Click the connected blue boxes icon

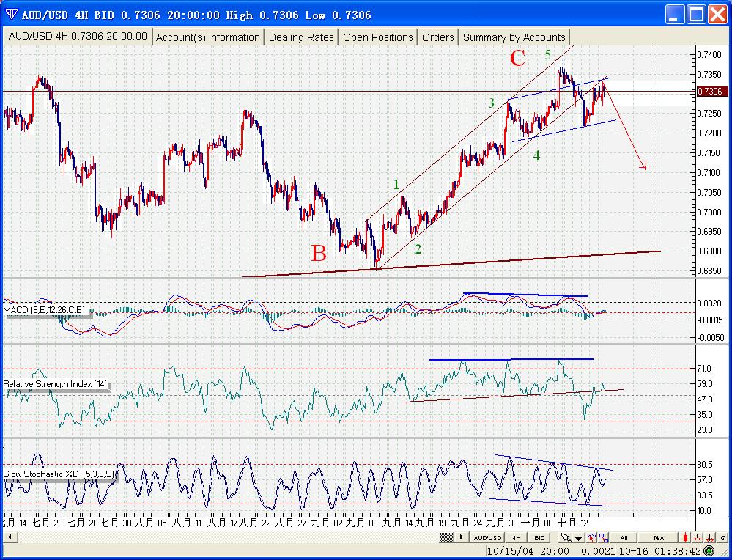604,537
